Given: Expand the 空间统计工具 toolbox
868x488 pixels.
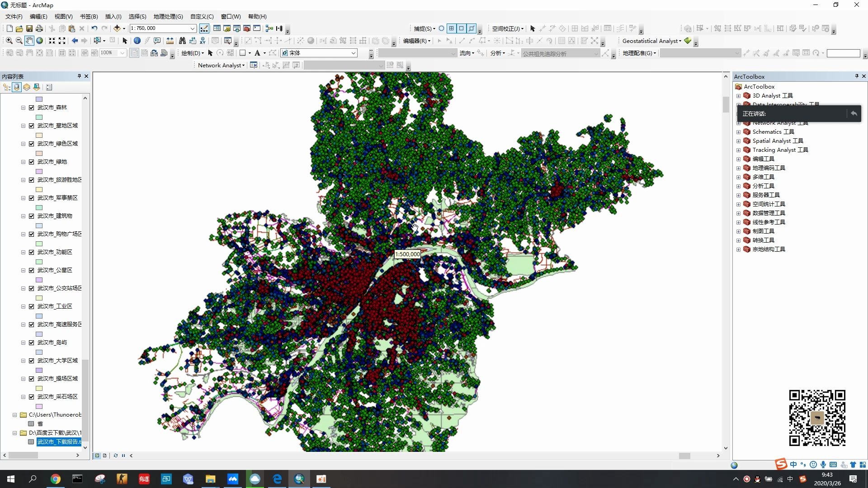Looking at the screenshot, I should click(x=738, y=204).
